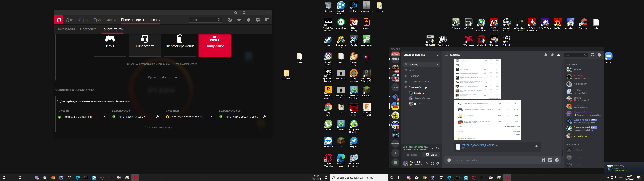
Task: Open MSI Afterburner desktop icon
Action: click(x=481, y=25)
